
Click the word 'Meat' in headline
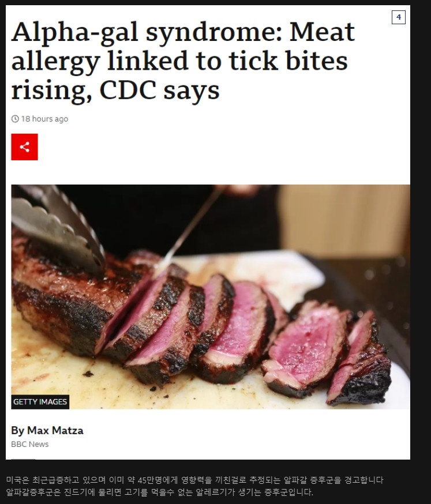322,32
